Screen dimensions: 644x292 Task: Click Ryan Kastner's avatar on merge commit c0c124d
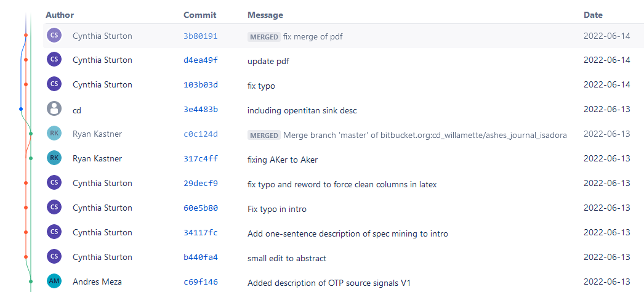(54, 134)
